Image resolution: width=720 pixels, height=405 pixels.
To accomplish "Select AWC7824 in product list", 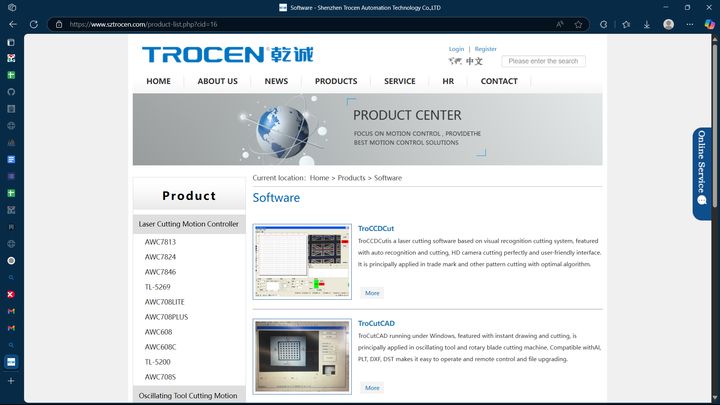I will [x=160, y=257].
